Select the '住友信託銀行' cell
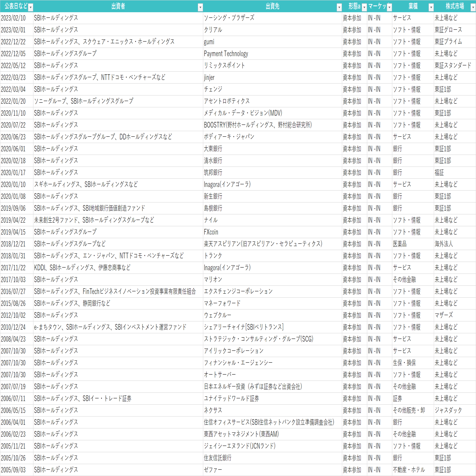This screenshot has height=476, width=476. coord(273,458)
